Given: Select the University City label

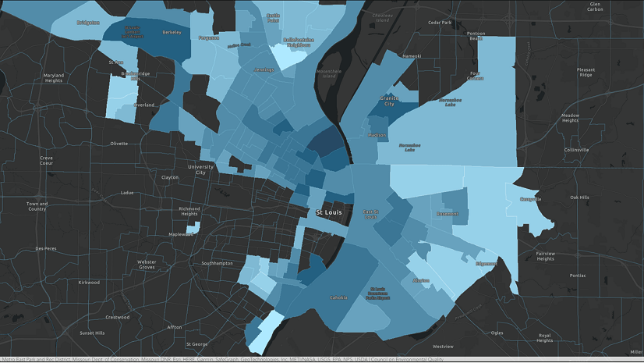Looking at the screenshot, I should click(200, 169).
